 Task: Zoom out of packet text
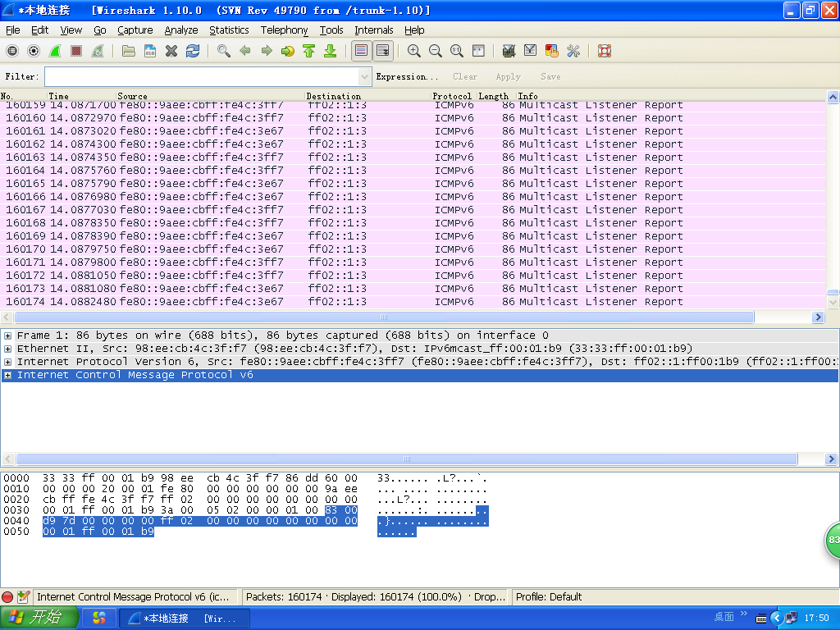pyautogui.click(x=436, y=51)
